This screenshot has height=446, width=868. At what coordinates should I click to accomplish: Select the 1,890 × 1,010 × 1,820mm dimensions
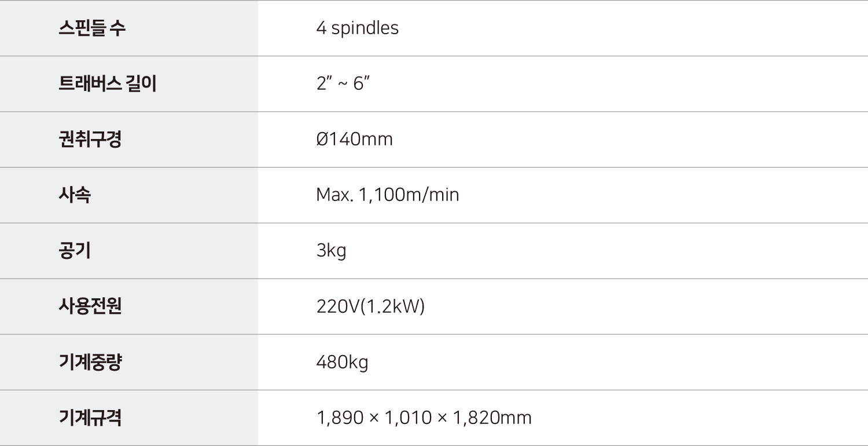pos(424,418)
